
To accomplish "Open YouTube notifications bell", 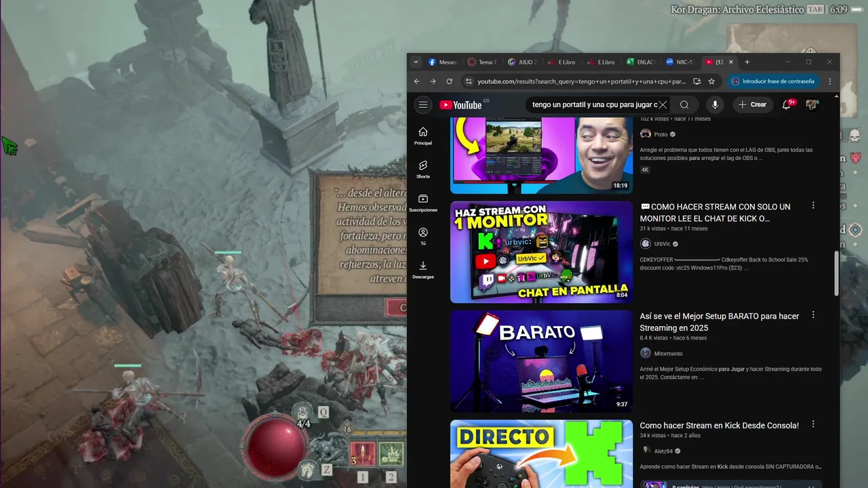I will (x=787, y=104).
